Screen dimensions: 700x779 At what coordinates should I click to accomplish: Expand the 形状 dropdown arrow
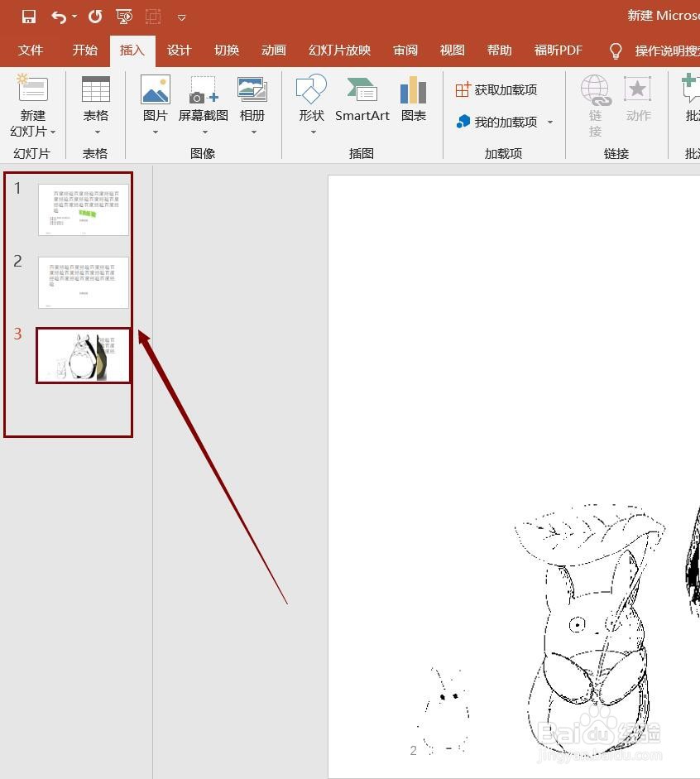(314, 132)
